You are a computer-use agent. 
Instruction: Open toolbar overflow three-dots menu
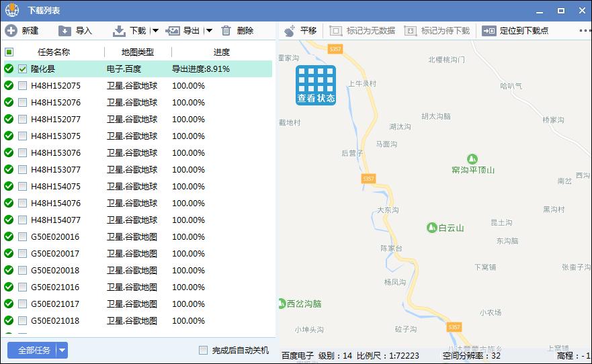click(x=585, y=30)
